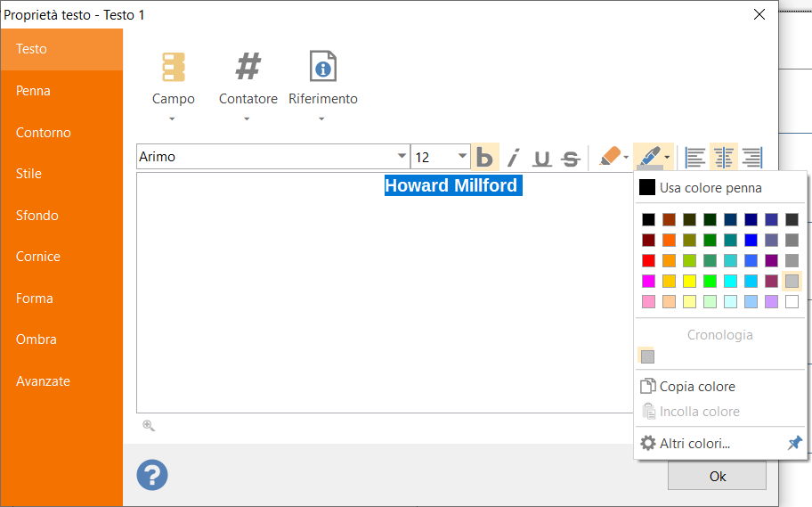The height and width of the screenshot is (507, 812).
Task: Expand the Campo dropdown arrow
Action: click(172, 119)
